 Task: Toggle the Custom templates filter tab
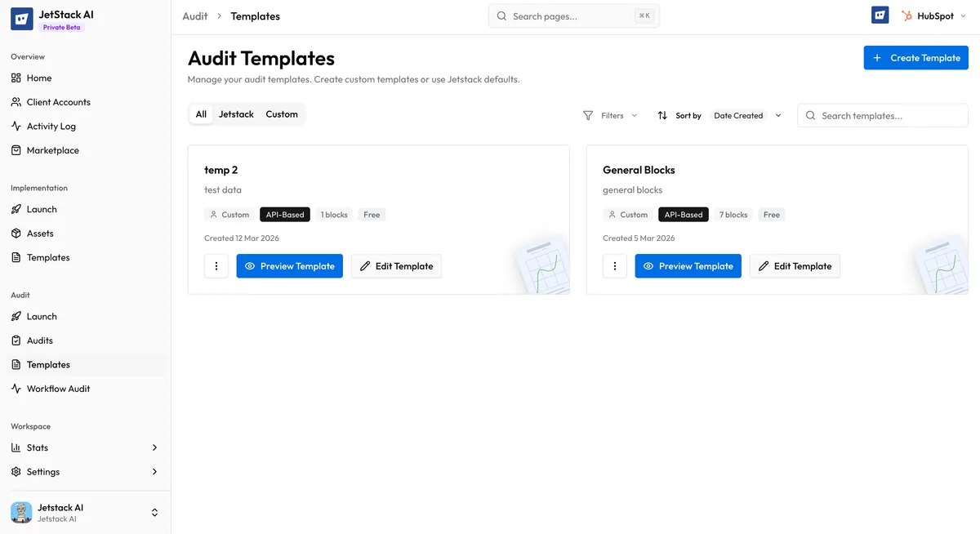pos(281,113)
